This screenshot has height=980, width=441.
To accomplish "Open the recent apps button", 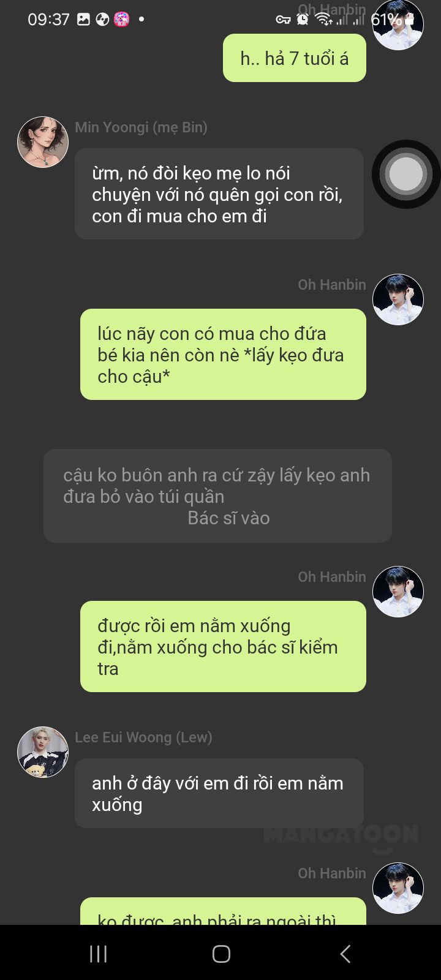I will pos(98,954).
